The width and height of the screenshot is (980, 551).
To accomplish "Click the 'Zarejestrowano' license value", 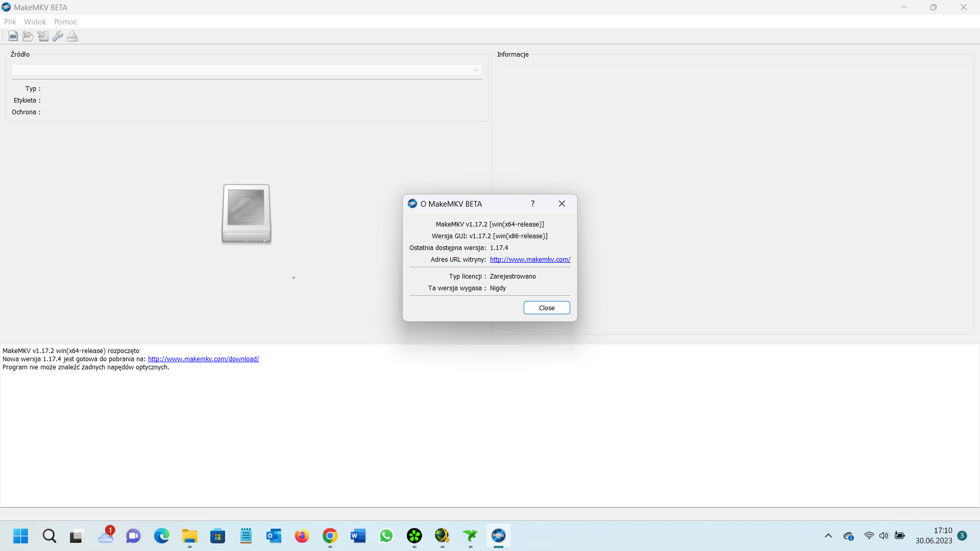I will [x=513, y=277].
